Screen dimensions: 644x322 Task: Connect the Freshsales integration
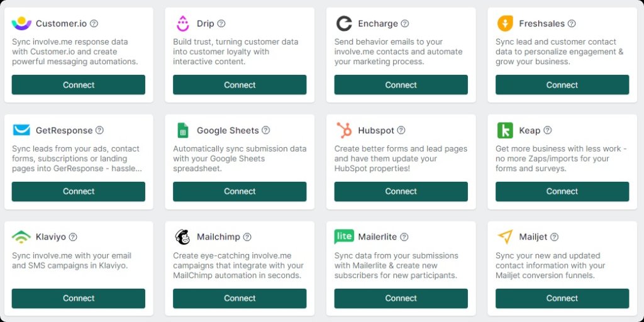562,85
